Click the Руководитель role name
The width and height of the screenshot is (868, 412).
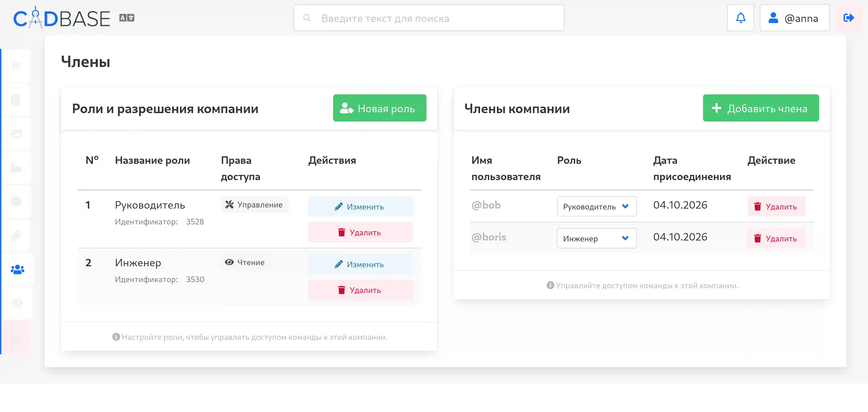tap(150, 205)
